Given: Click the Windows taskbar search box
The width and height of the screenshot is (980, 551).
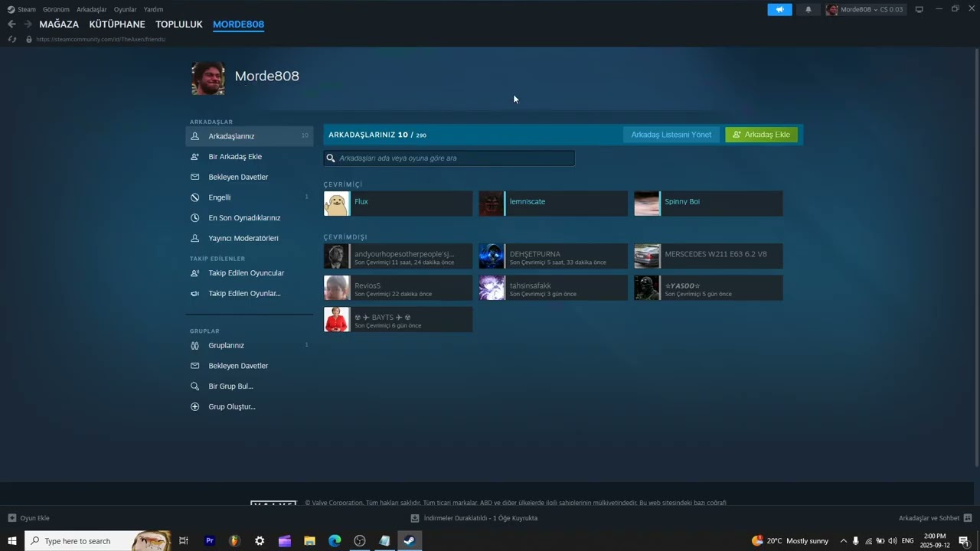Looking at the screenshot, I should [x=98, y=541].
